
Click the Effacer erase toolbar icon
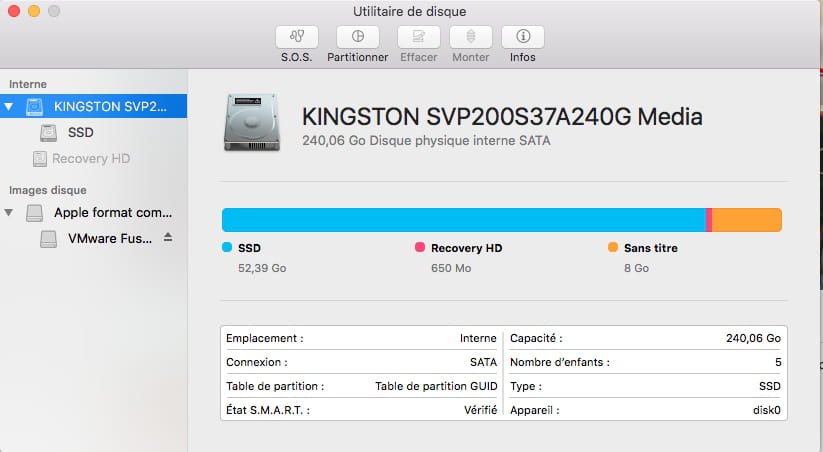click(418, 36)
